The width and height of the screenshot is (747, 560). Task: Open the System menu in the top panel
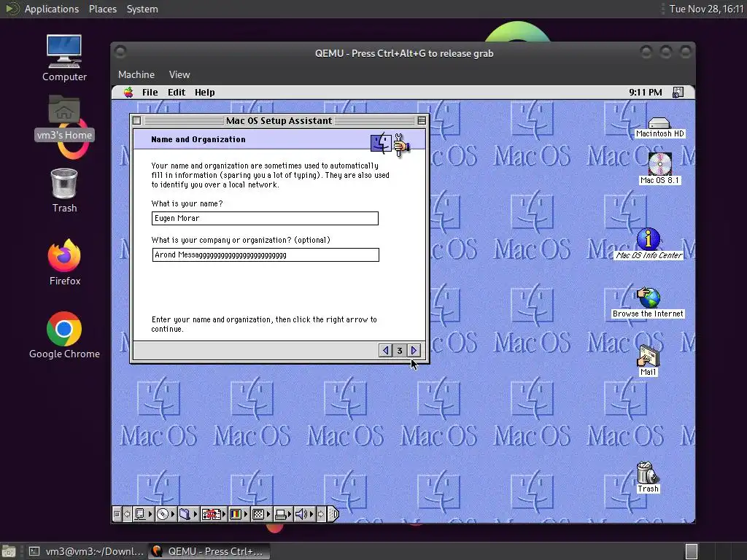[x=142, y=9]
